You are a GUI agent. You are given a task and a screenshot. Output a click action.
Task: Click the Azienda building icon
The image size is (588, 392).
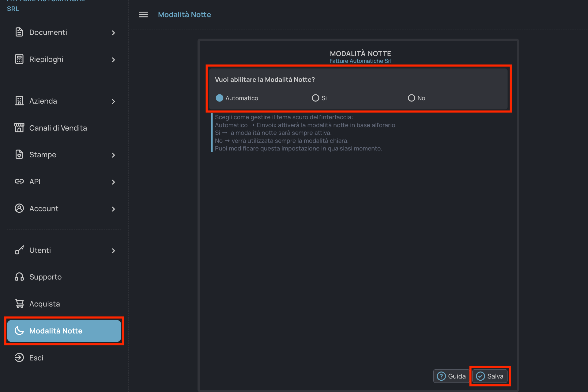point(19,101)
